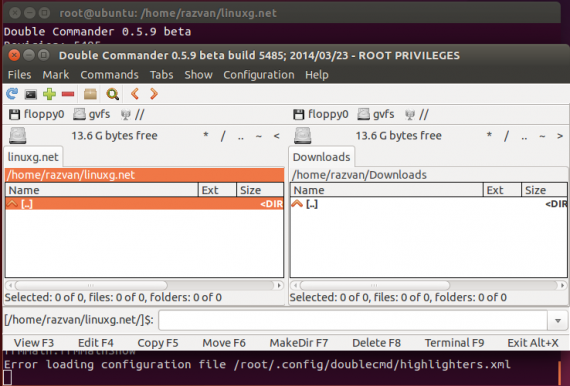Select gvfs drive in right panel
Screen dimensions: 570x386
376,114
